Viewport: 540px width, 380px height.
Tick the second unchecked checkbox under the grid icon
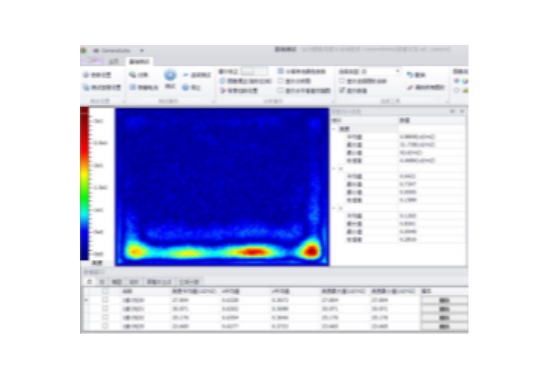pyautogui.click(x=280, y=91)
